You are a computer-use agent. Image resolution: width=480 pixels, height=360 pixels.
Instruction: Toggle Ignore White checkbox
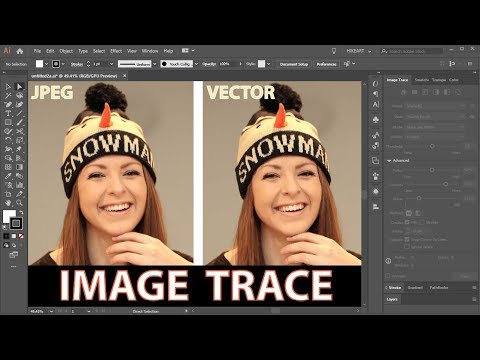coord(407,247)
